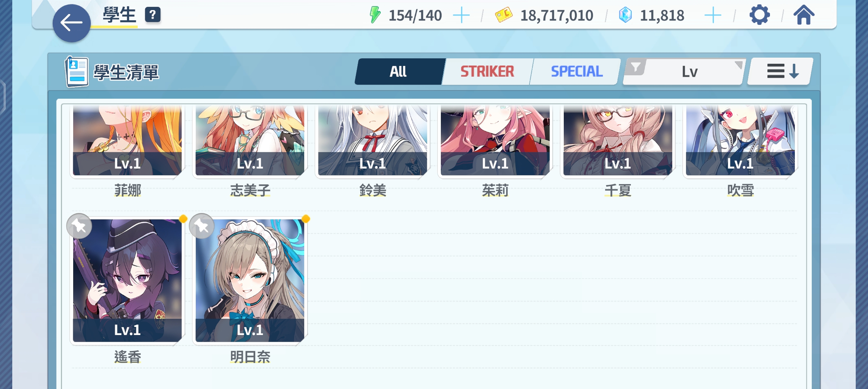Viewport: 868px width, 389px height.
Task: Click the blue gem currency icon
Action: 625,15
